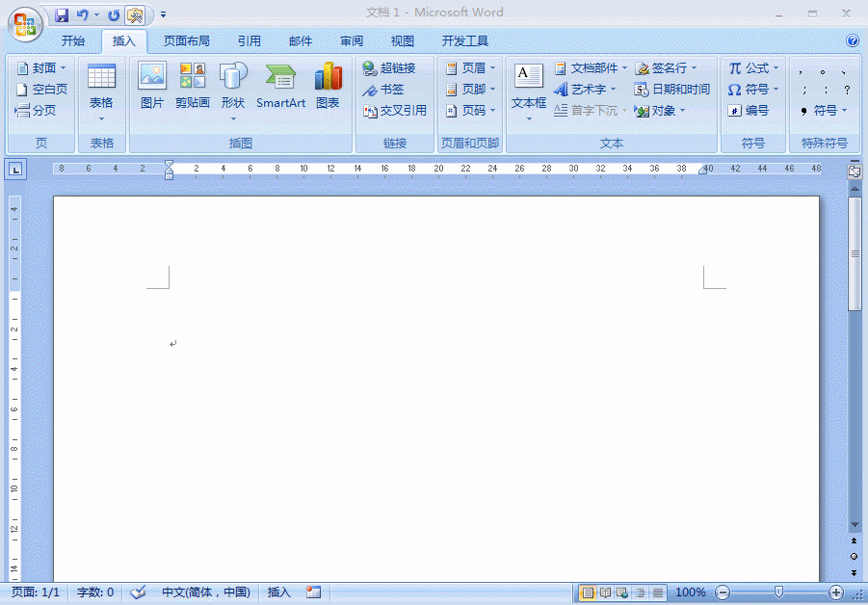
Task: Toggle 插入 insert/overtype mode
Action: pos(279,592)
